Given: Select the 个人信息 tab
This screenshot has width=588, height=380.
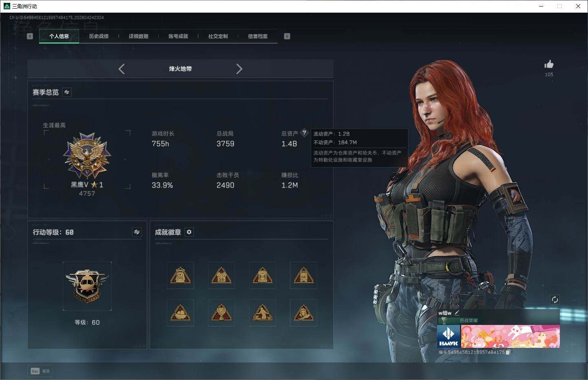Looking at the screenshot, I should (x=59, y=36).
